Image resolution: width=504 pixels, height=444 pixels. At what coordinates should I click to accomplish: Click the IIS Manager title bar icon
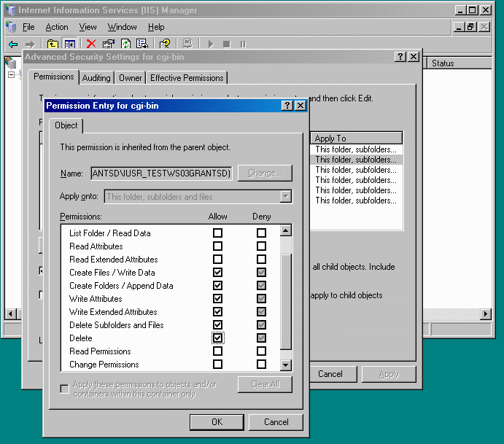[x=11, y=10]
